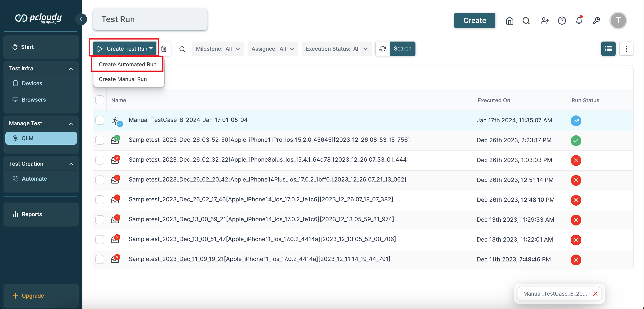Click the Search button
This screenshot has height=309, width=644.
click(x=402, y=49)
